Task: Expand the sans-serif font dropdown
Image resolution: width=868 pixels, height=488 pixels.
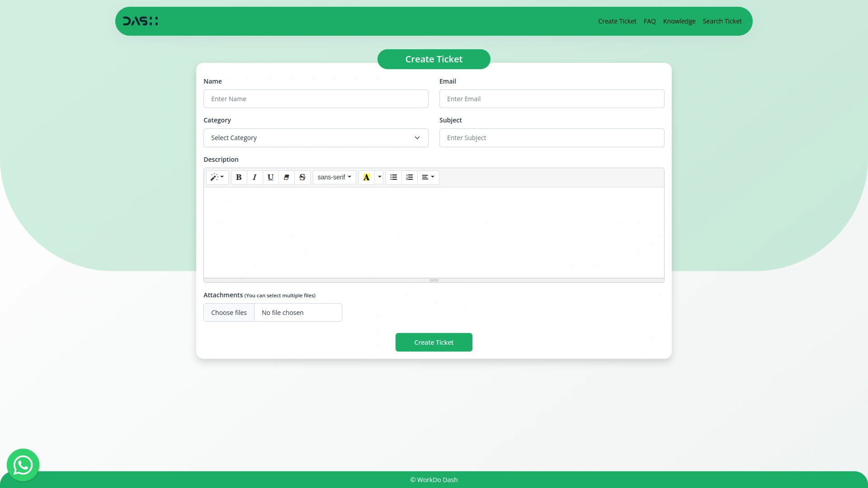Action: point(334,177)
